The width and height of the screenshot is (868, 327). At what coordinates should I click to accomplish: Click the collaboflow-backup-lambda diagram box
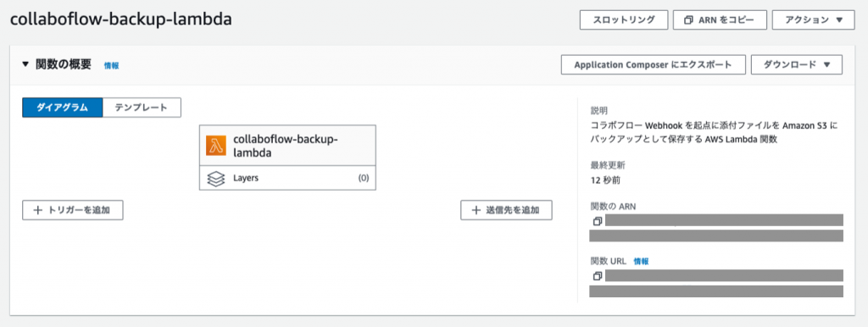287,158
